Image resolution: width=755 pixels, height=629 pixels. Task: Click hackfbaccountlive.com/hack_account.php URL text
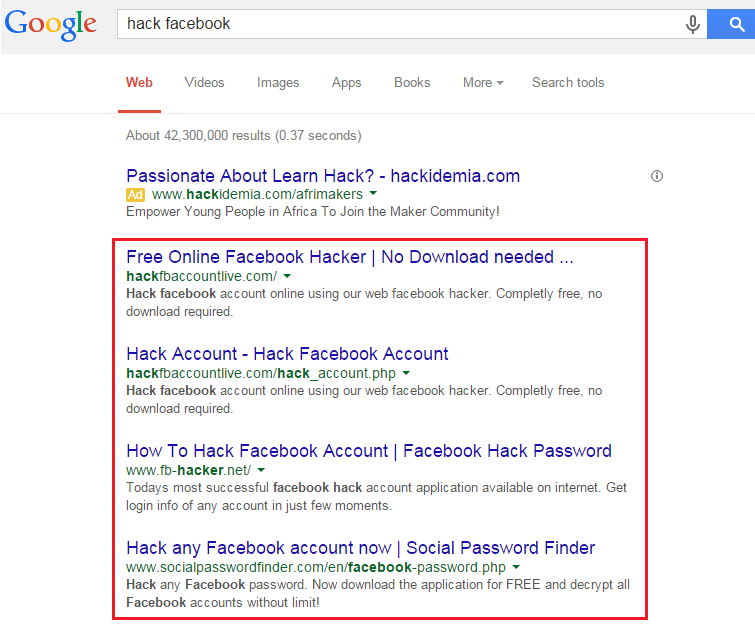261,373
